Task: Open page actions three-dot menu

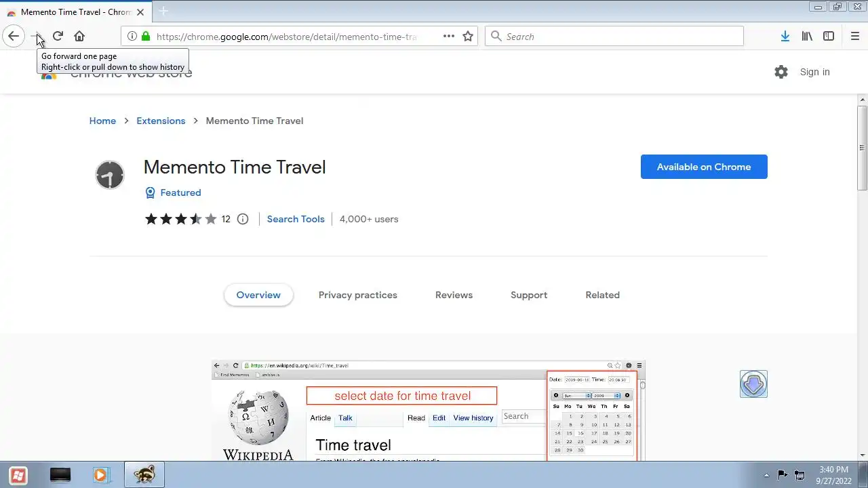Action: click(x=449, y=37)
